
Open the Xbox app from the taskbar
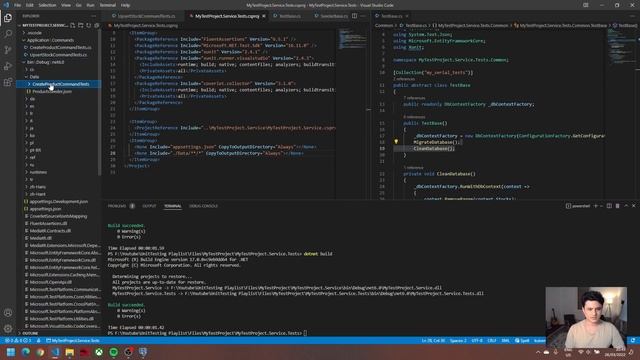pyautogui.click(x=99, y=352)
